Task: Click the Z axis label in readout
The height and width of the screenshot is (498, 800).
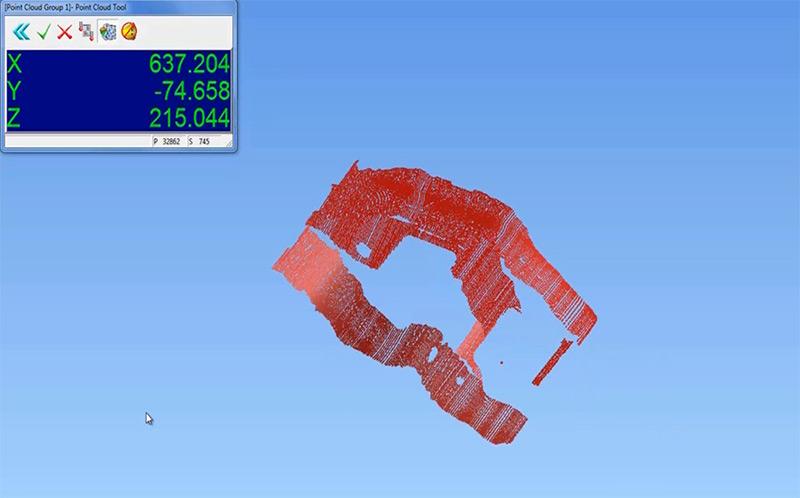Action: [x=14, y=117]
